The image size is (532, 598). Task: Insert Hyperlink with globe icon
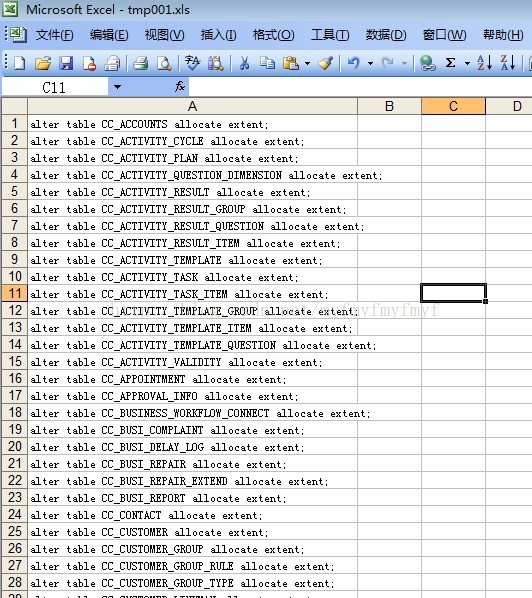pyautogui.click(x=428, y=63)
